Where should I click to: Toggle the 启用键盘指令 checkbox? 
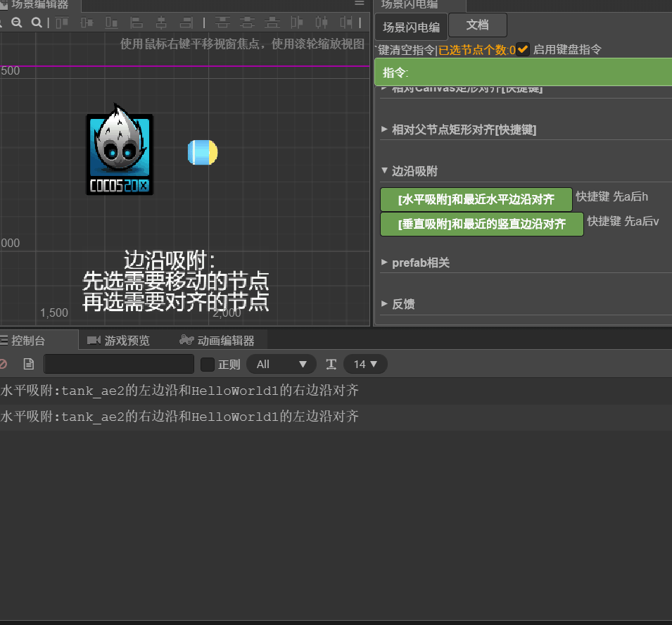point(522,49)
